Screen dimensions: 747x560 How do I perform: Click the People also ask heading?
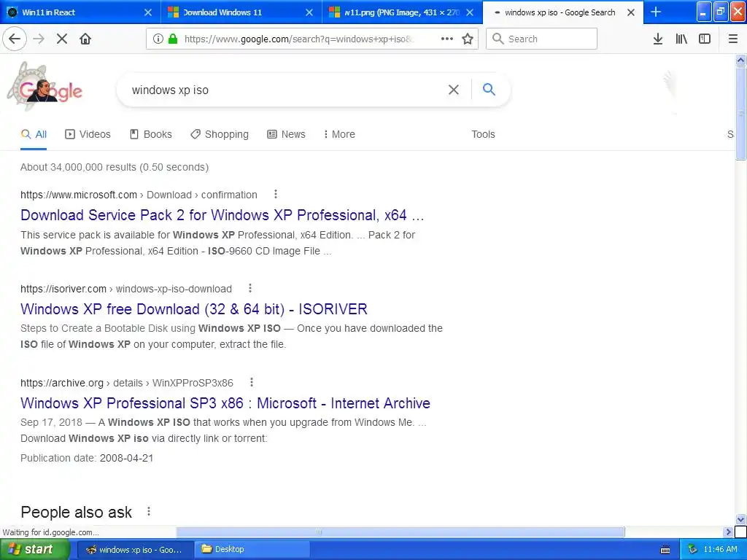[x=76, y=512]
